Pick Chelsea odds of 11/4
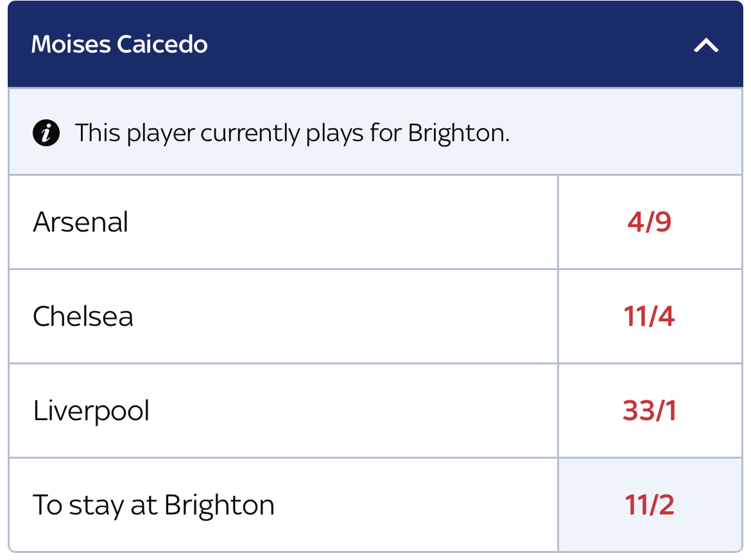751x560 pixels. (650, 316)
